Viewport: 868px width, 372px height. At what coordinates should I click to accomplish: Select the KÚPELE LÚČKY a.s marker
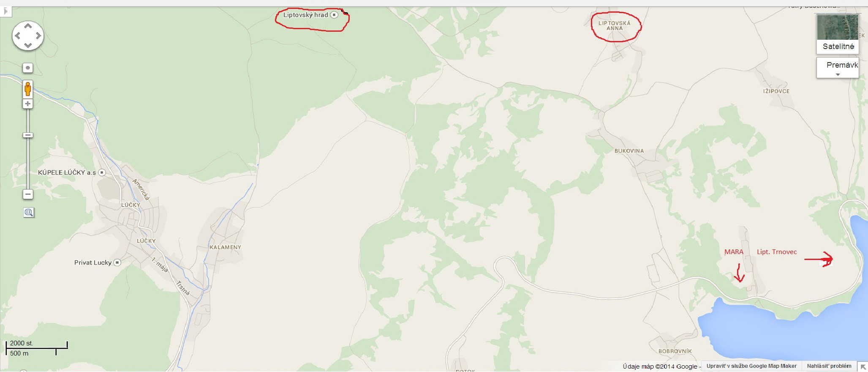tap(102, 172)
